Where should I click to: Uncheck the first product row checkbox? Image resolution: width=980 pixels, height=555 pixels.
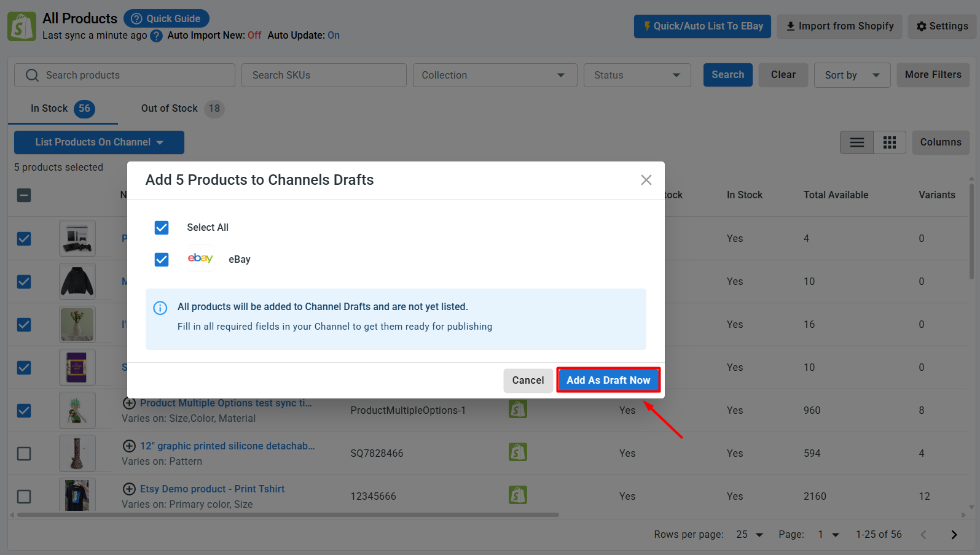24,238
